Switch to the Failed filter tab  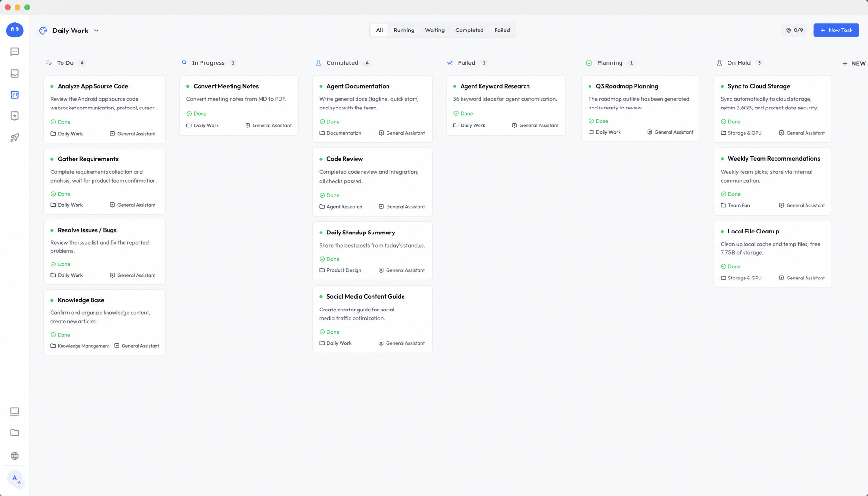click(x=502, y=30)
